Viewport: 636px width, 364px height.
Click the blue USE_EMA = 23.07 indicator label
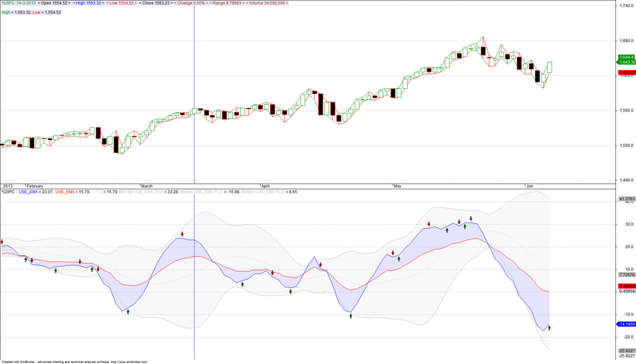36,192
